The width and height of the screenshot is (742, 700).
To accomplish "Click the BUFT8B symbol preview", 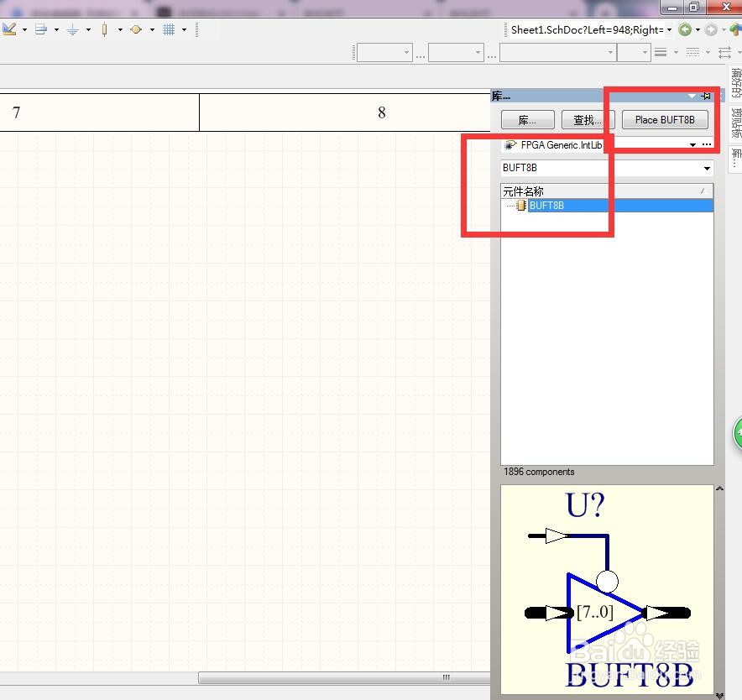I will [607, 588].
